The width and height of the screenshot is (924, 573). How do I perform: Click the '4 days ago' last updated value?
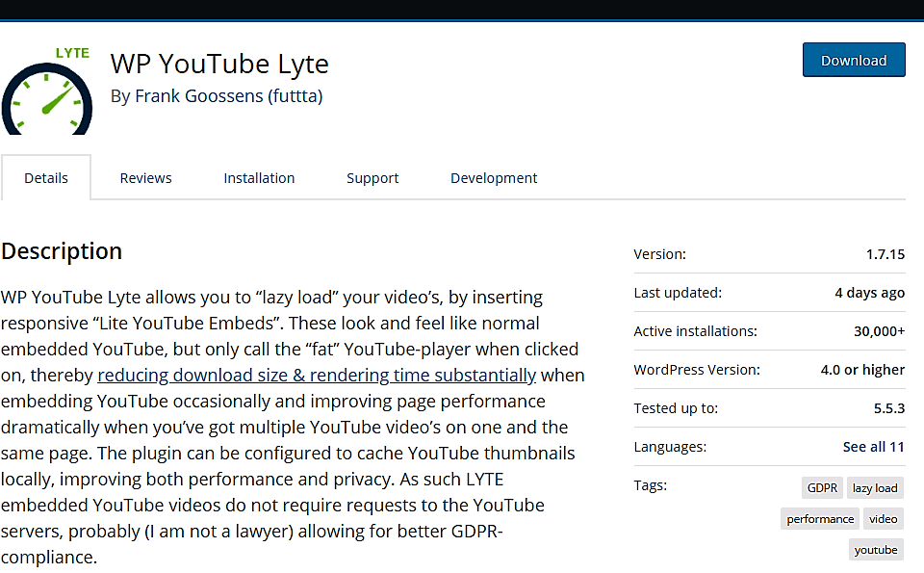870,293
